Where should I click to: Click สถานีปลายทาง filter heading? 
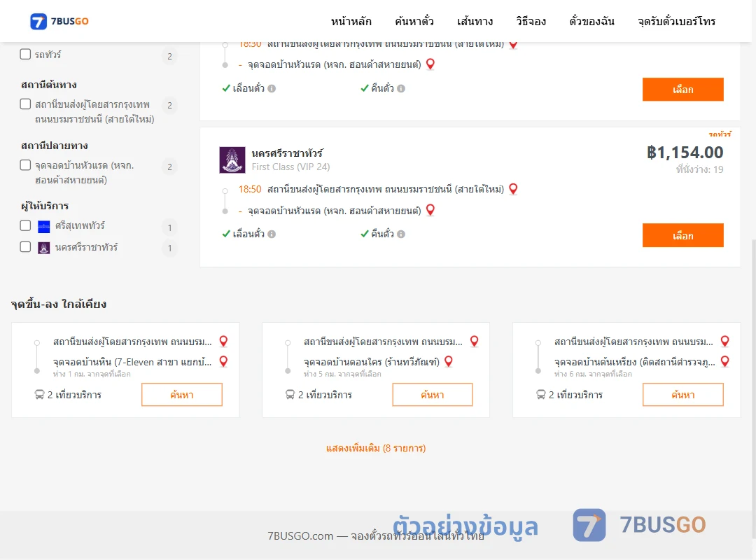click(54, 146)
